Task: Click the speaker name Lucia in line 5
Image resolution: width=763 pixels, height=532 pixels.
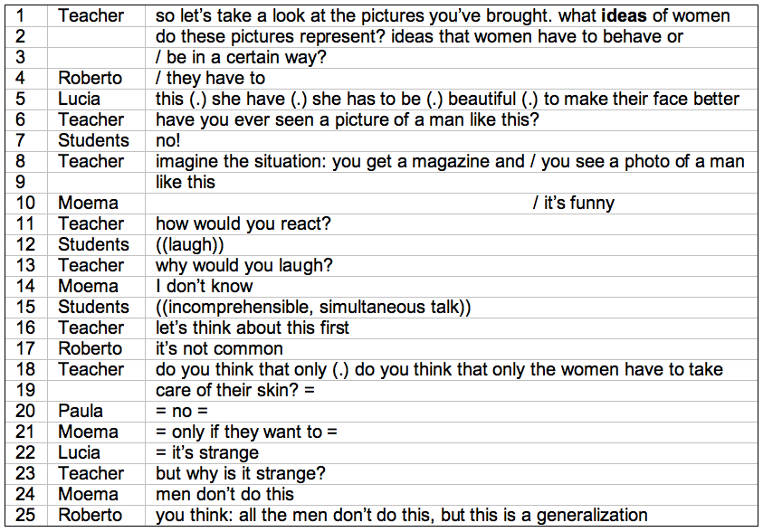Action: pyautogui.click(x=79, y=99)
